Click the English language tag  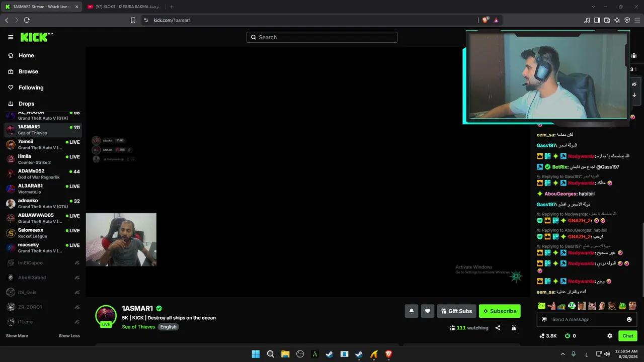tap(169, 327)
